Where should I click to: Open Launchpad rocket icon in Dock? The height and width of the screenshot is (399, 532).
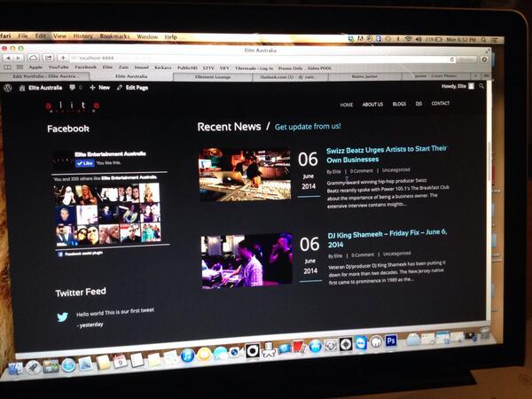[34, 367]
